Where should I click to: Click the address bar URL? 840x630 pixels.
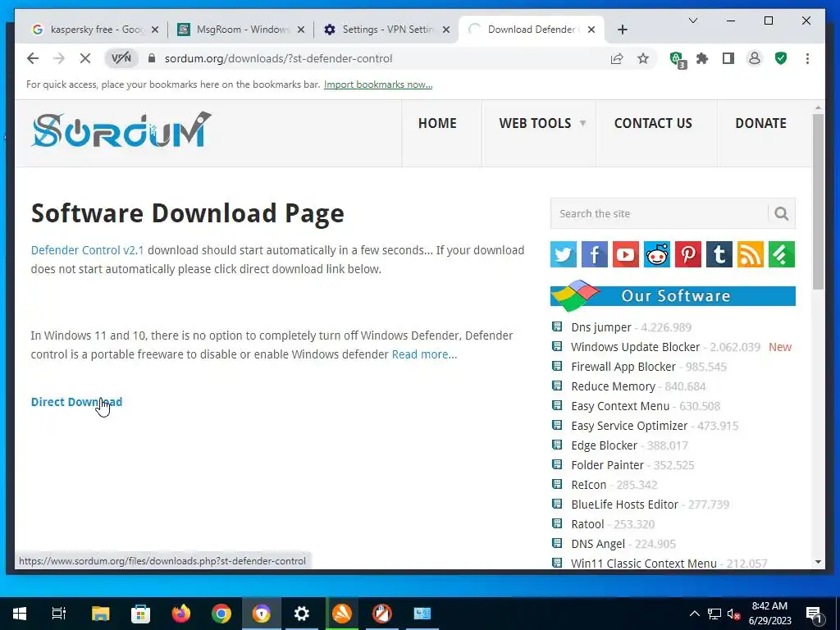coord(279,58)
